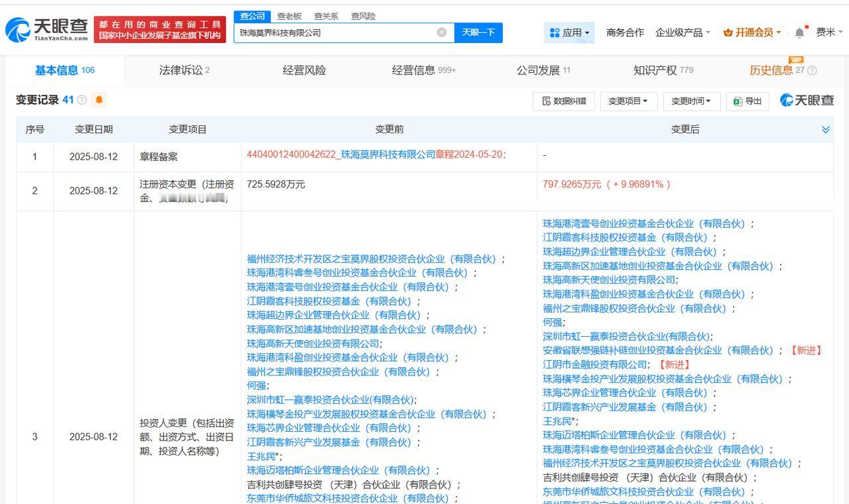This screenshot has width=849, height=504.
Task: Open the 变更项目 filter dropdown
Action: pos(628,101)
